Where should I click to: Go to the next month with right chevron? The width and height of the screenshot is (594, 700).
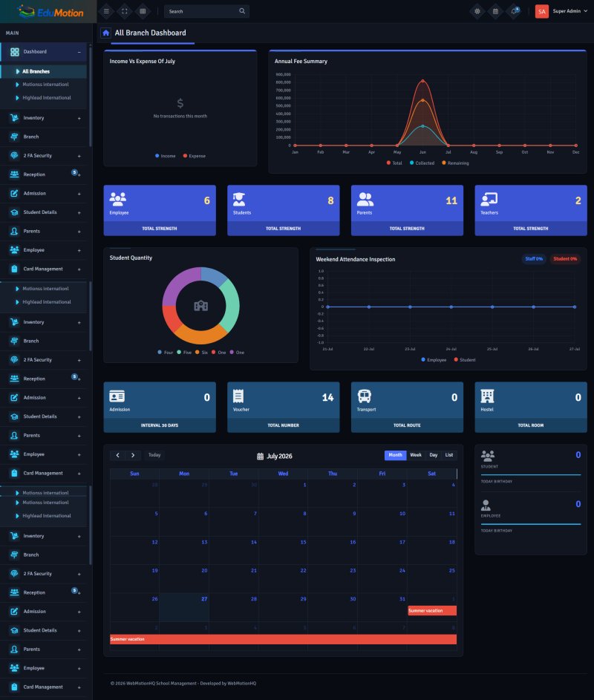pos(133,455)
